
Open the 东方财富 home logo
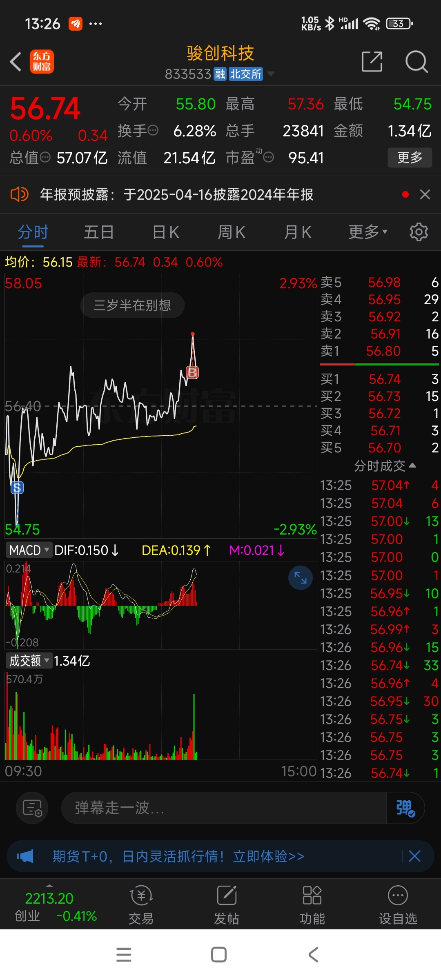click(42, 62)
